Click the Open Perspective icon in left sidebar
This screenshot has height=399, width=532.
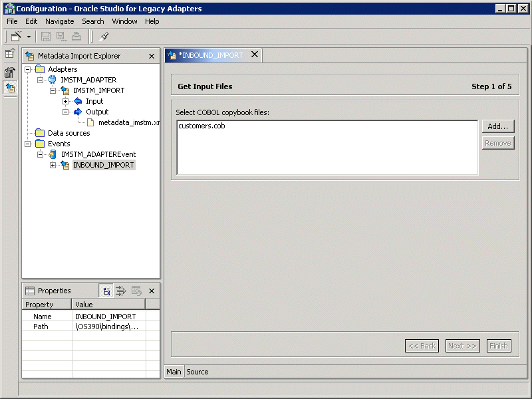10,53
